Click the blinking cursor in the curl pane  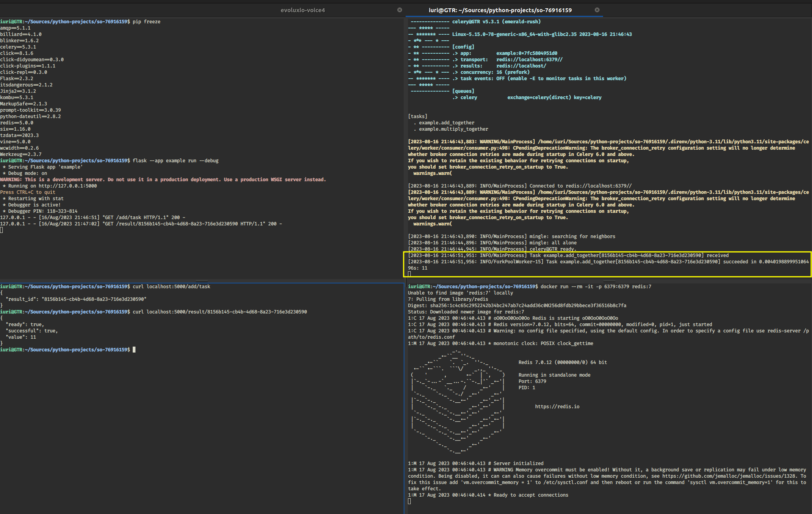pos(134,349)
